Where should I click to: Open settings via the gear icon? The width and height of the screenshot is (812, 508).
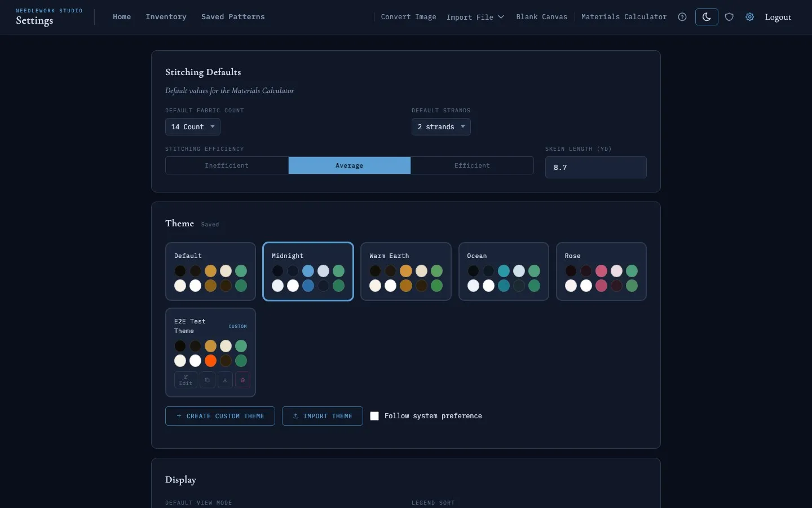pyautogui.click(x=750, y=17)
